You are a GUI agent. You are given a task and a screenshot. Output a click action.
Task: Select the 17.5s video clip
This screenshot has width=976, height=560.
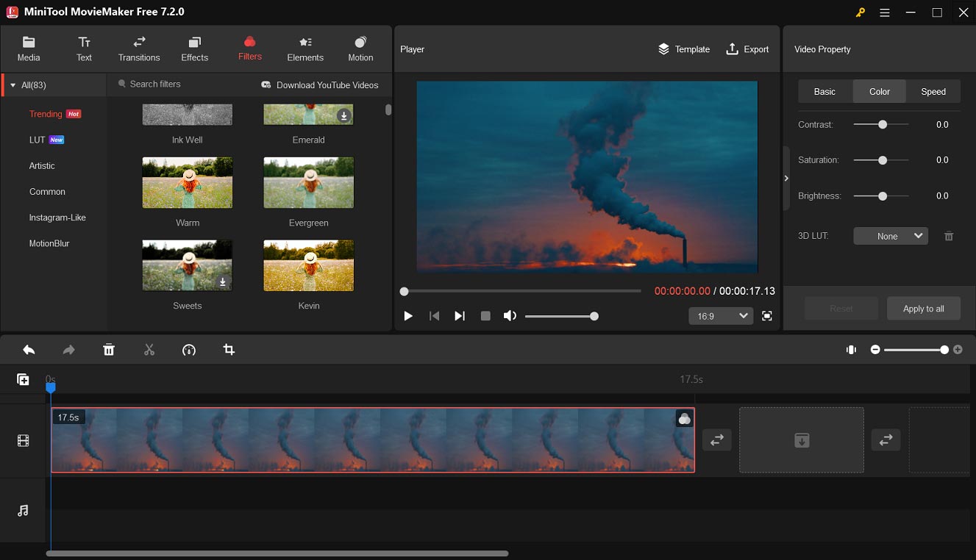373,439
